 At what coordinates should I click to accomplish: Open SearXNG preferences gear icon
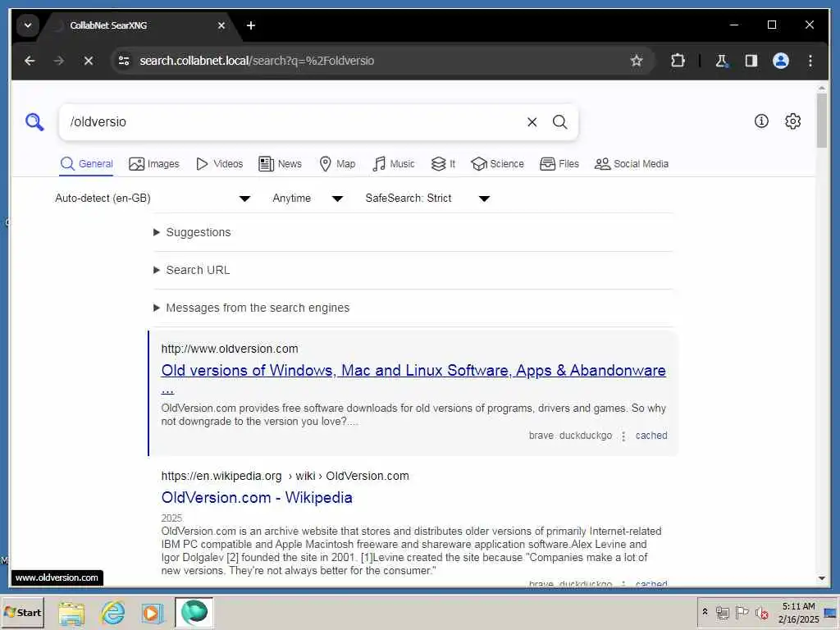(793, 121)
